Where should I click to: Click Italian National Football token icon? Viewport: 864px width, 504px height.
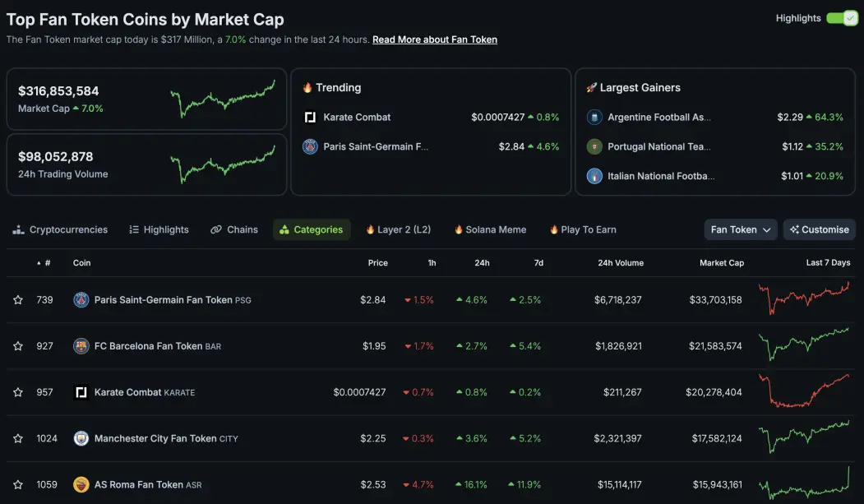point(594,176)
